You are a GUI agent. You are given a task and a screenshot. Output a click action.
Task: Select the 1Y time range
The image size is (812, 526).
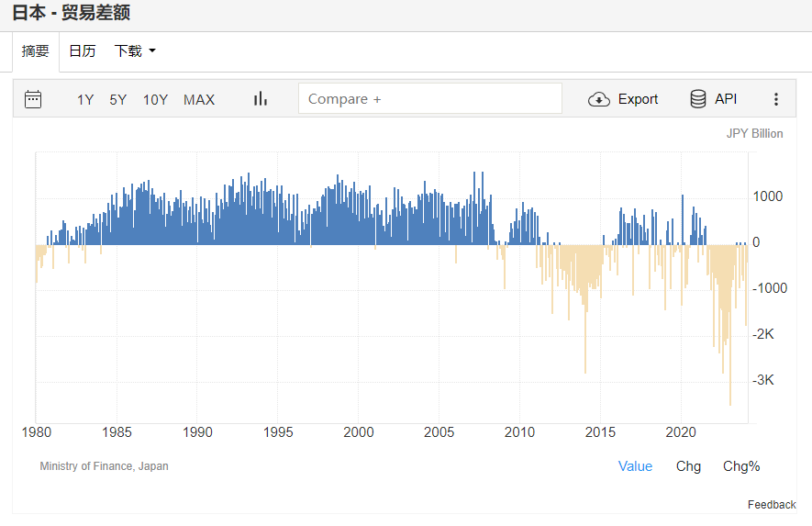pos(85,99)
